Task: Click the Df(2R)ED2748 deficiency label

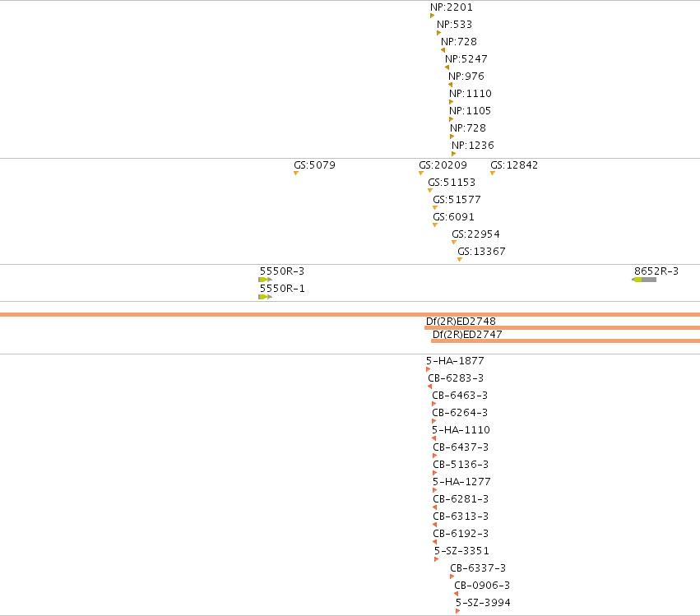Action: tap(461, 322)
